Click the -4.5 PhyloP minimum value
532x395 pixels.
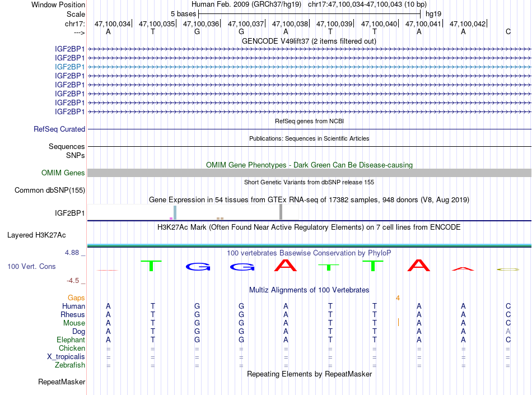[x=73, y=281]
